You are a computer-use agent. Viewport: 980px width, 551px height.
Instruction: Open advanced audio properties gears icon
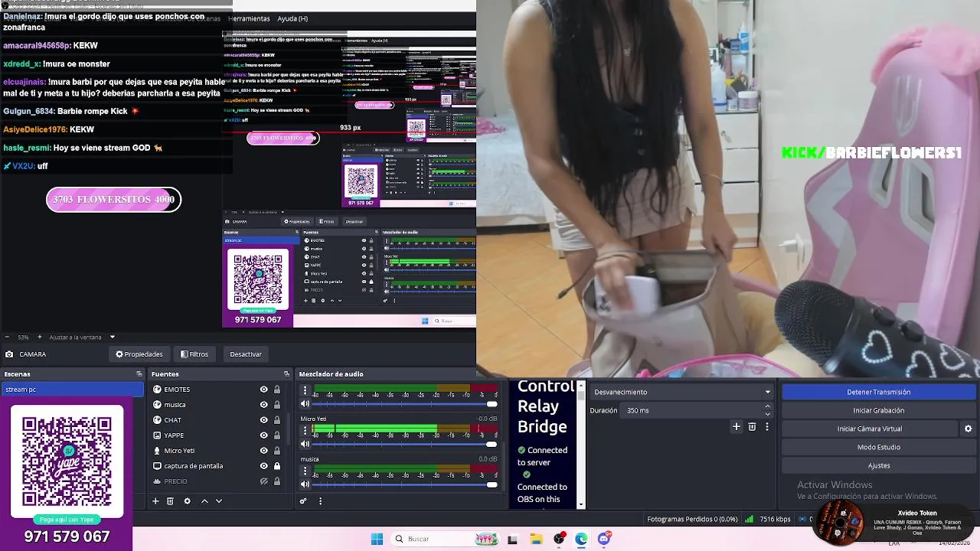tap(303, 501)
